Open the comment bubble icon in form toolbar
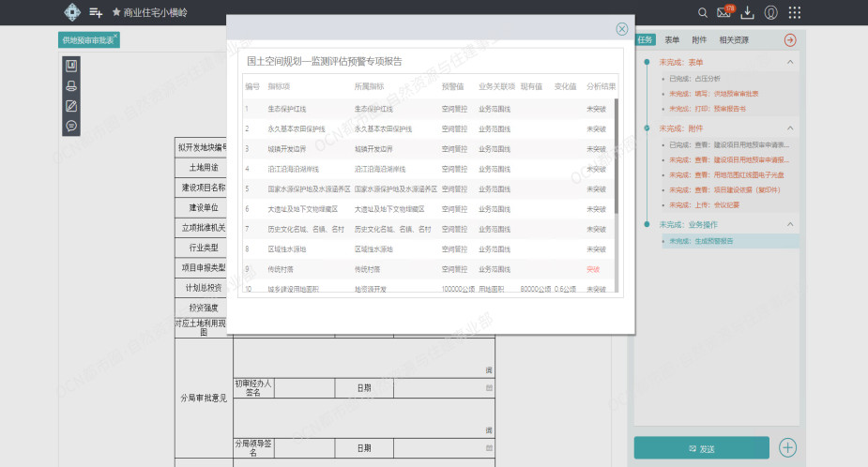The width and height of the screenshot is (868, 467). [71, 126]
